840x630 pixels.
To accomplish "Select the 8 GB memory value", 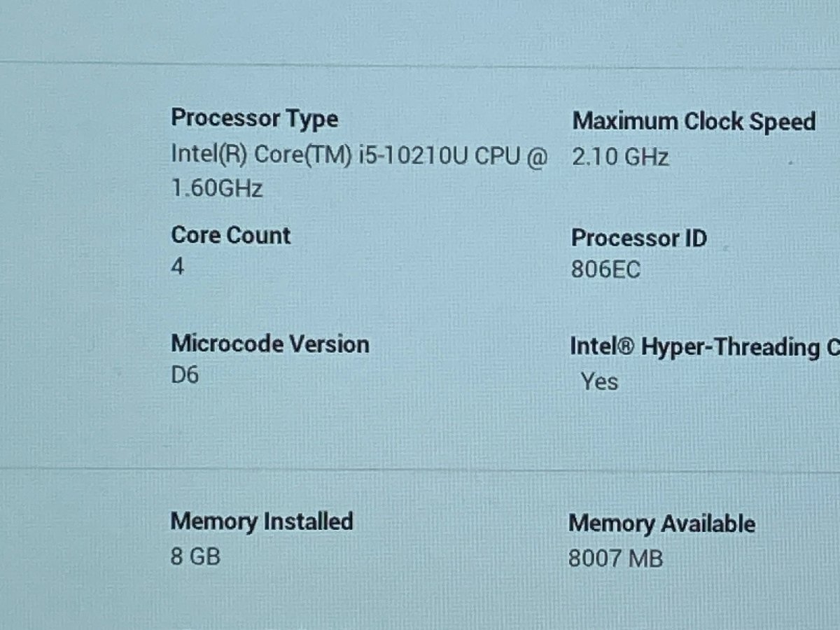I will pos(195,556).
